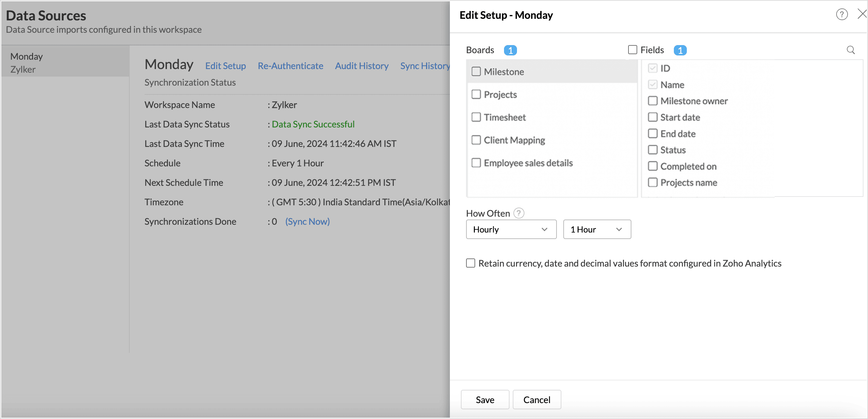Click the 'Every 1 Hour' schedule value
This screenshot has width=868, height=419.
pos(298,163)
